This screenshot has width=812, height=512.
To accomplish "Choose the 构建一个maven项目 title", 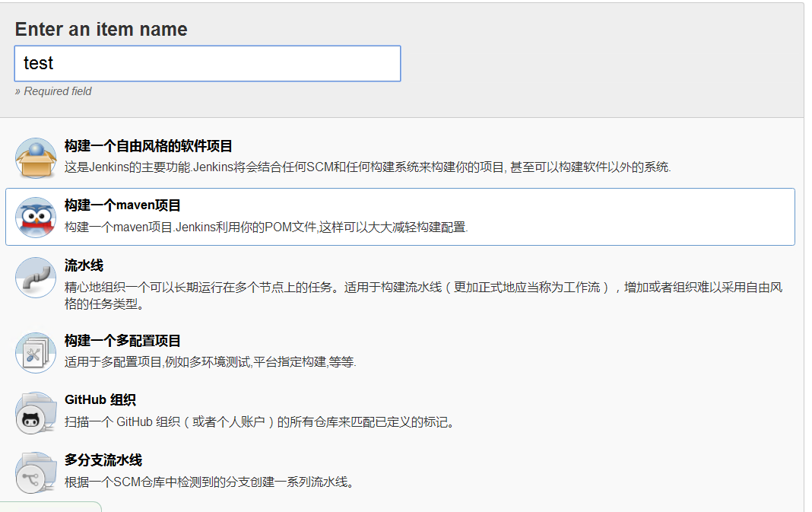I will pos(122,205).
